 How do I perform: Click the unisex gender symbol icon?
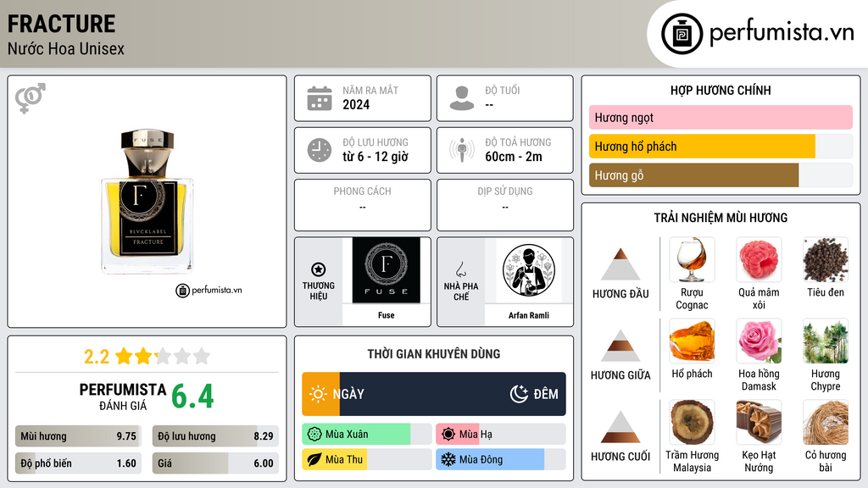pos(31,98)
